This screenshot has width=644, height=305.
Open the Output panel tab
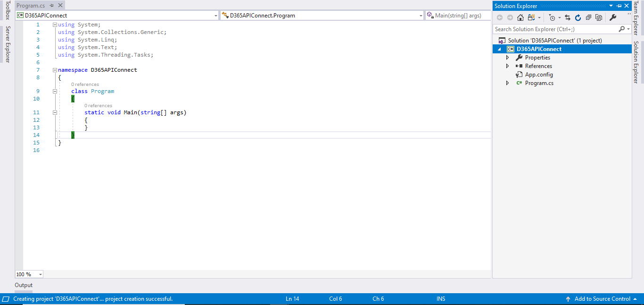24,285
